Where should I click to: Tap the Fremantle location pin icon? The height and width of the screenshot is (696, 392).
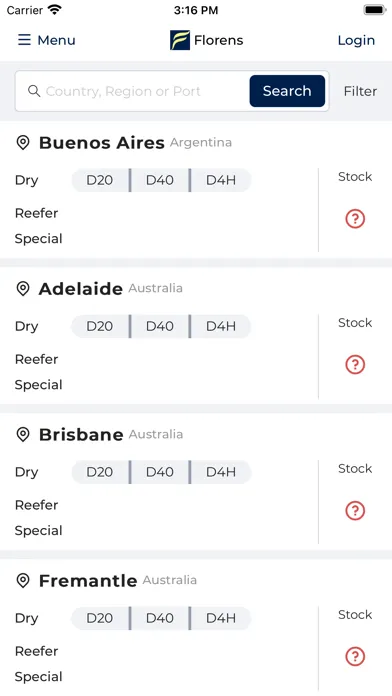23,581
